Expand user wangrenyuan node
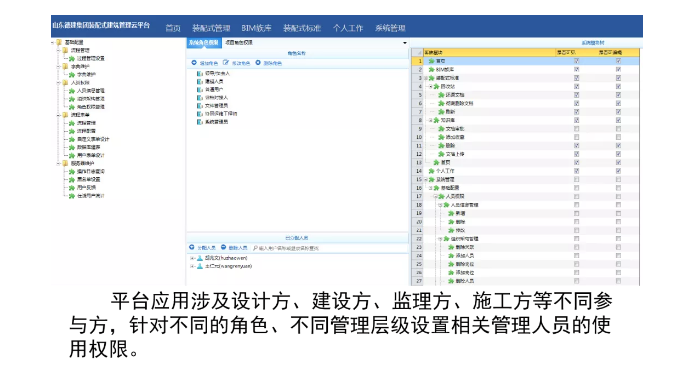 pos(192,266)
